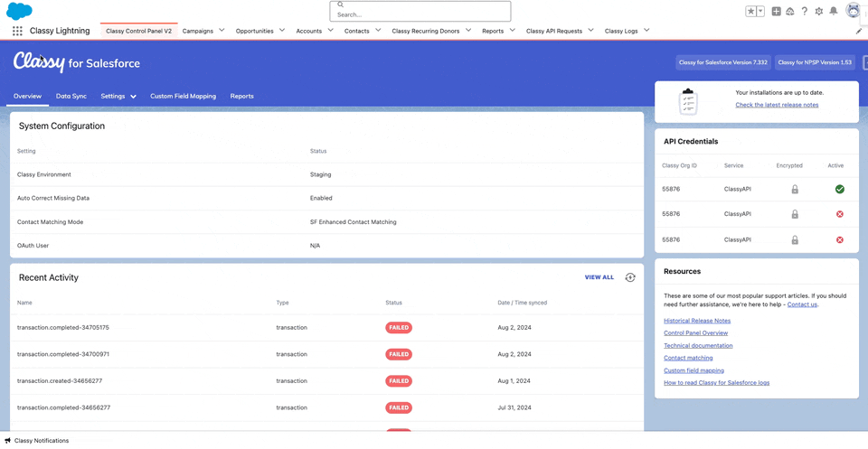This screenshot has height=449, width=868.
Task: Open the App Launcher grid icon
Action: (17, 31)
